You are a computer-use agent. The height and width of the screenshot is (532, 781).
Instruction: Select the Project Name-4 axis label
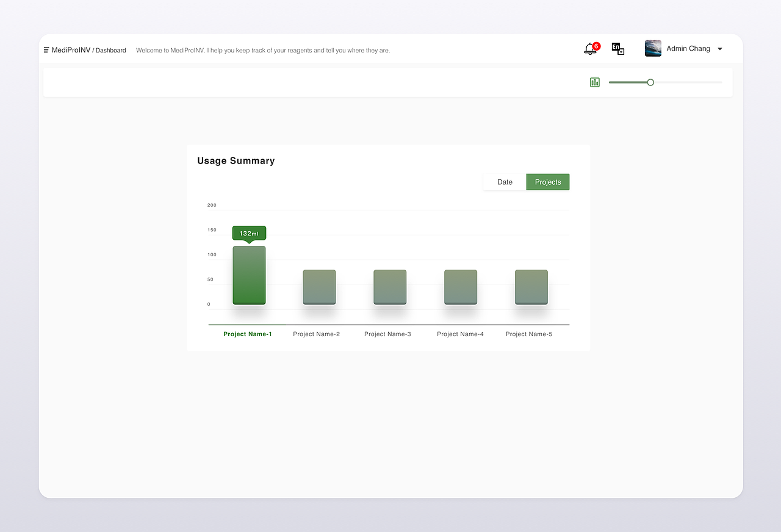pos(460,334)
